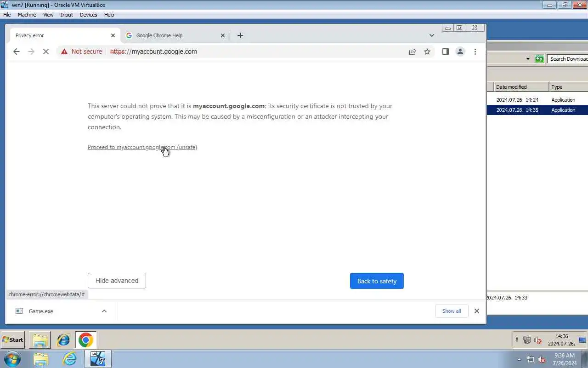The image size is (588, 368).
Task: Close the Privacy error tab
Action: pyautogui.click(x=113, y=35)
